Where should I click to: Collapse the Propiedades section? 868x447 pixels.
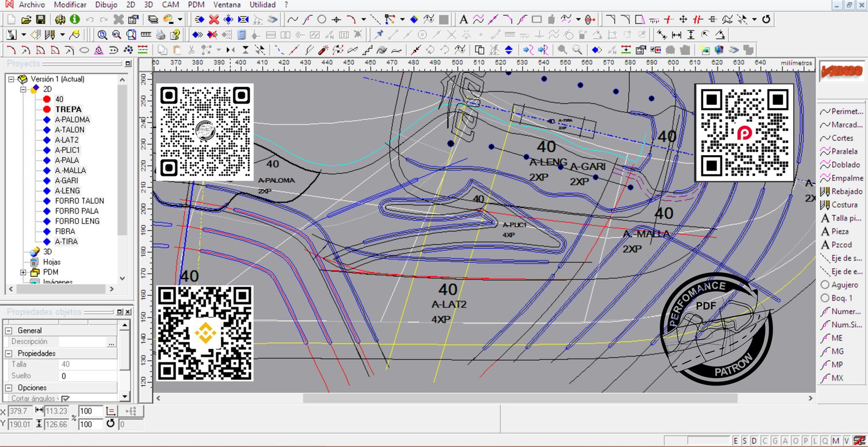tap(9, 353)
